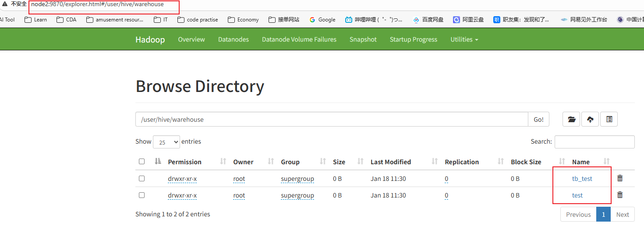Delete the test directory with trash icon
Image resolution: width=644 pixels, height=233 pixels.
click(x=620, y=195)
